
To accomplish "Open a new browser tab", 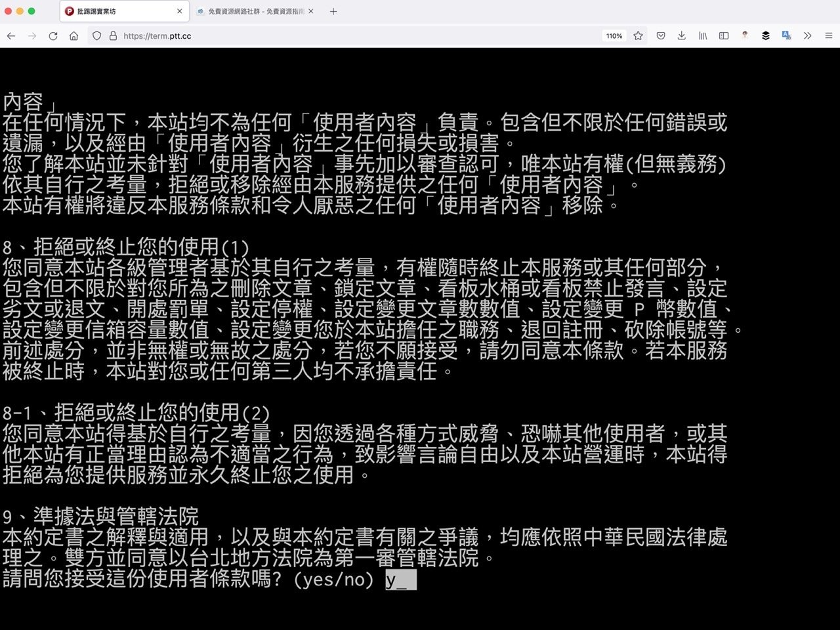I will coord(333,11).
